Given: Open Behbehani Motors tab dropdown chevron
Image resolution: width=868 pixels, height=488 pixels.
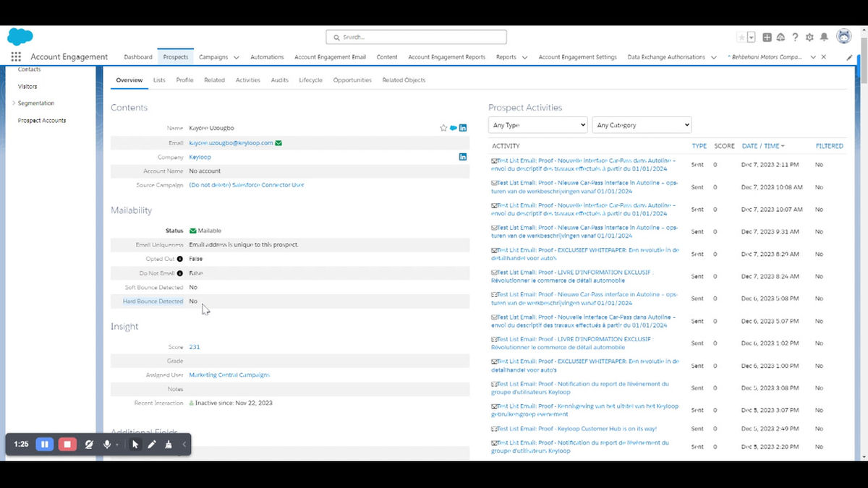Looking at the screenshot, I should point(813,57).
